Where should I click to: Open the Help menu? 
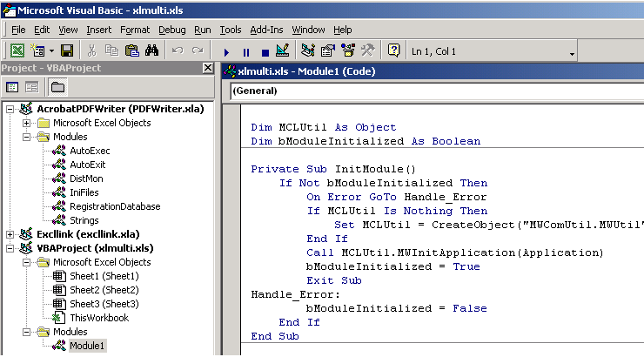point(343,30)
